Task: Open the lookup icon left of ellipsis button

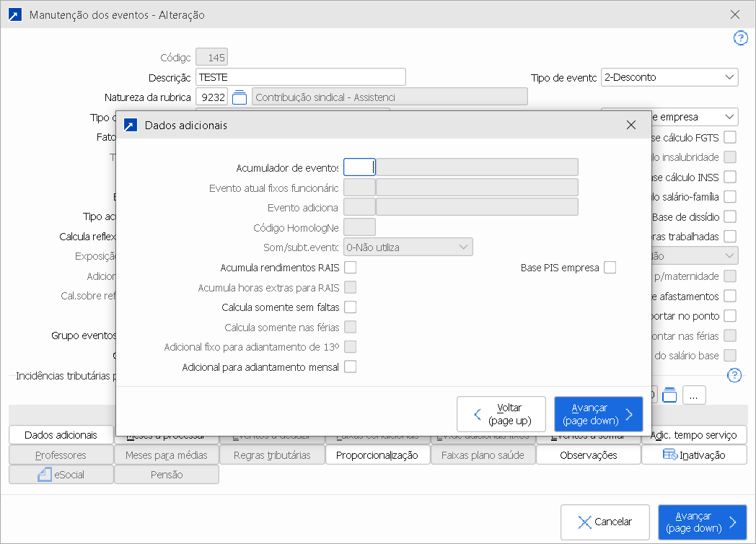Action: 669,395
